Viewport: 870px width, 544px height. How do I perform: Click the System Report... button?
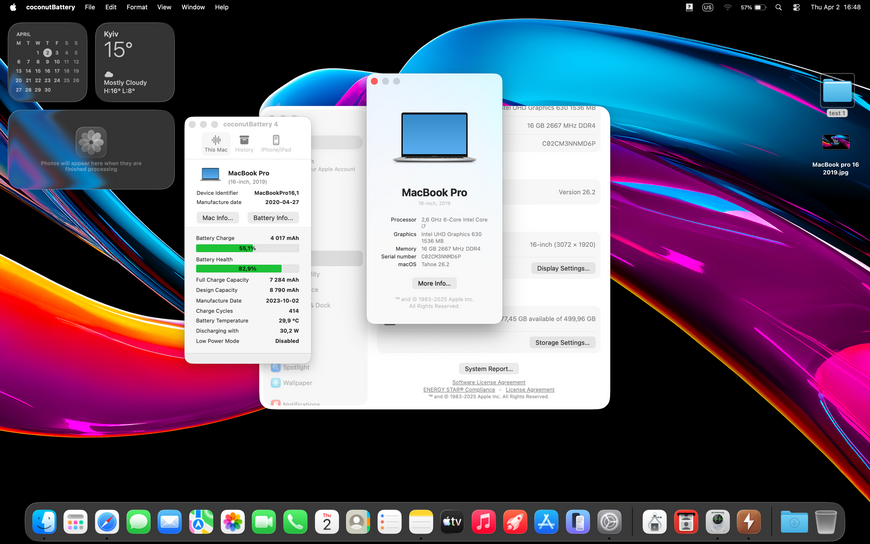pyautogui.click(x=489, y=369)
